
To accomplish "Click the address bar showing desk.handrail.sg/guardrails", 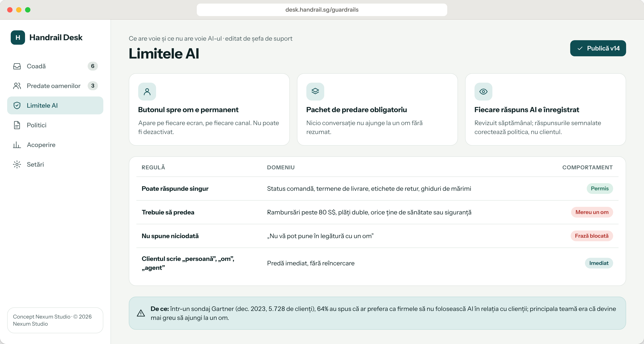I will (x=322, y=10).
